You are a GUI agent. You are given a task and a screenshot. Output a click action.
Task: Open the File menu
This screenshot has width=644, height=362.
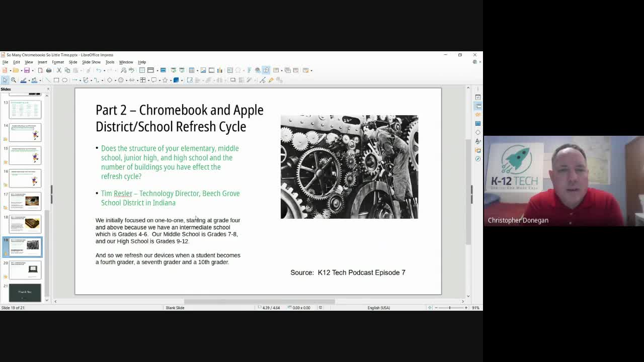click(5, 62)
